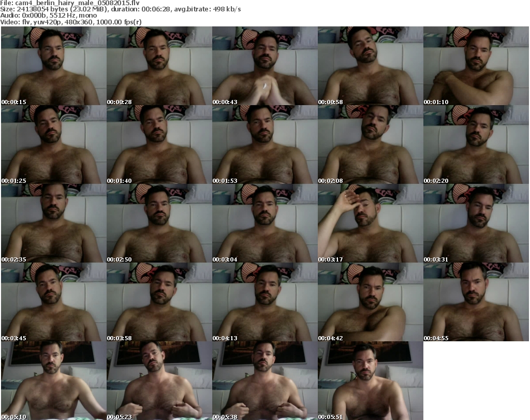View the thumbnail timestamped 00:05:10
Viewport: 530px width, 420px height.
pos(54,381)
